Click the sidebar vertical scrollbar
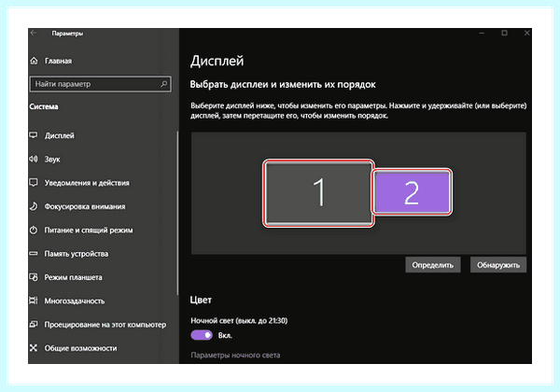 point(177,213)
